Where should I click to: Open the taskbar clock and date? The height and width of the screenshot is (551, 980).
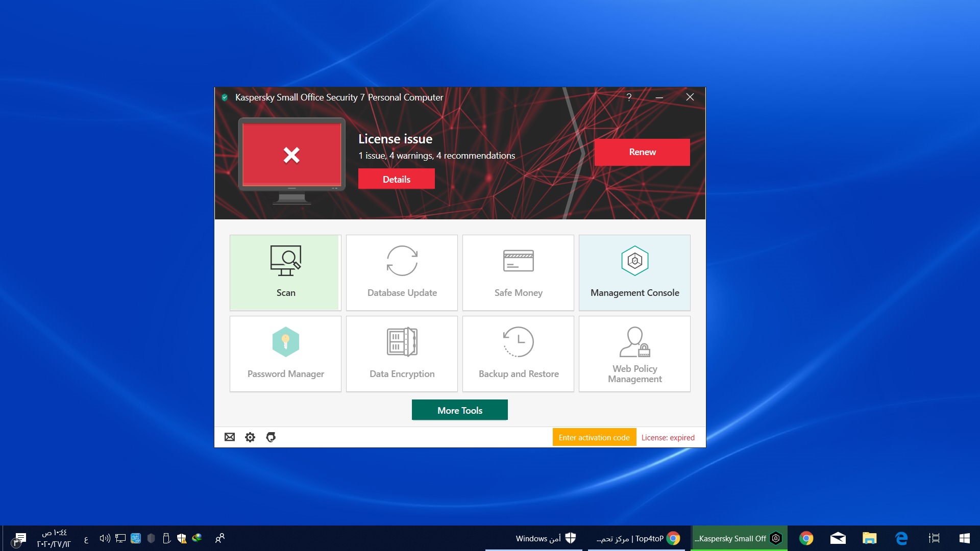54,538
